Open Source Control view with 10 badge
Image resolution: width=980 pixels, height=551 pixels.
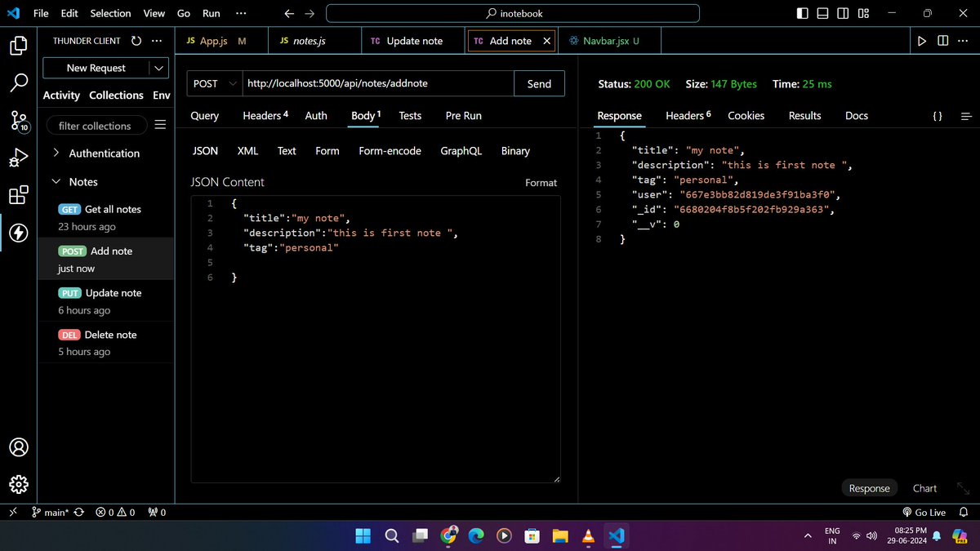(19, 122)
